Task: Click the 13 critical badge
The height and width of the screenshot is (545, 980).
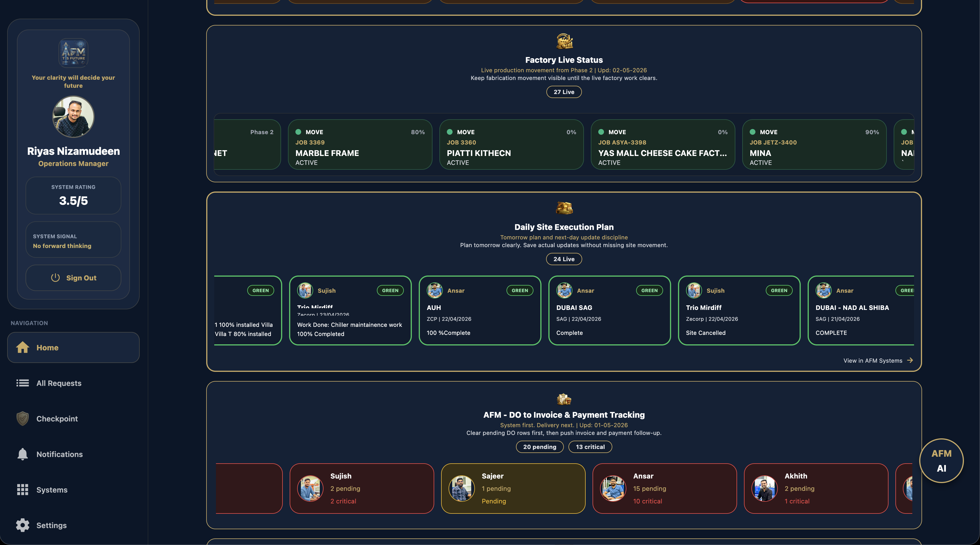Action: pyautogui.click(x=590, y=447)
